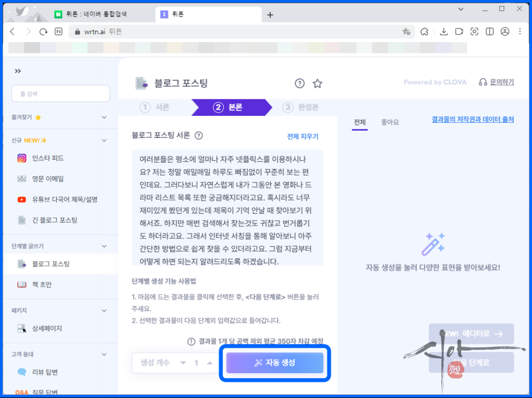Image resolution: width=532 pixels, height=398 pixels.
Task: Increase 생성 개수 with up arrow
Action: [x=210, y=363]
